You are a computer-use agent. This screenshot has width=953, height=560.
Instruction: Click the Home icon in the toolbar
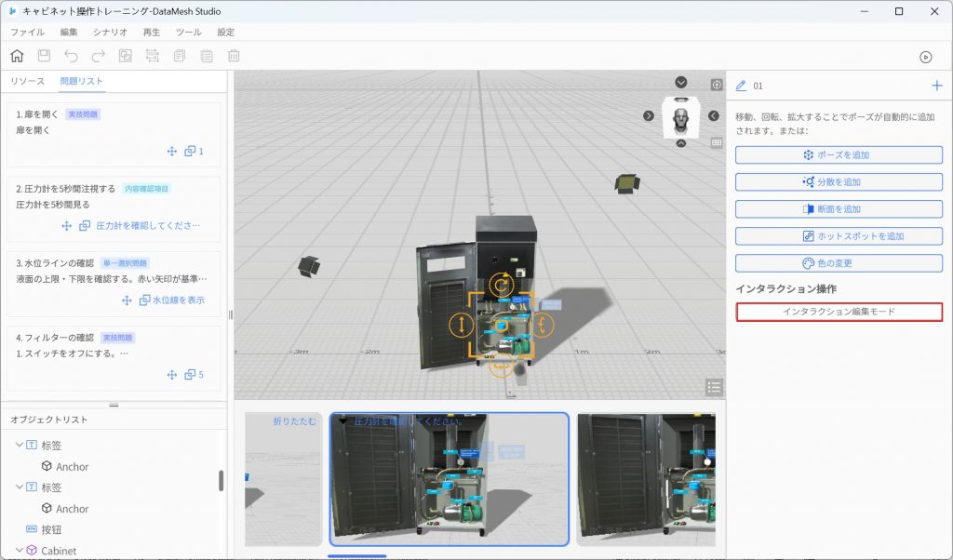(x=17, y=56)
